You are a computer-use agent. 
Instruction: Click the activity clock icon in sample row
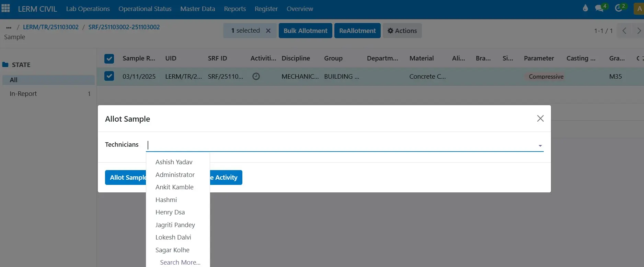(256, 76)
